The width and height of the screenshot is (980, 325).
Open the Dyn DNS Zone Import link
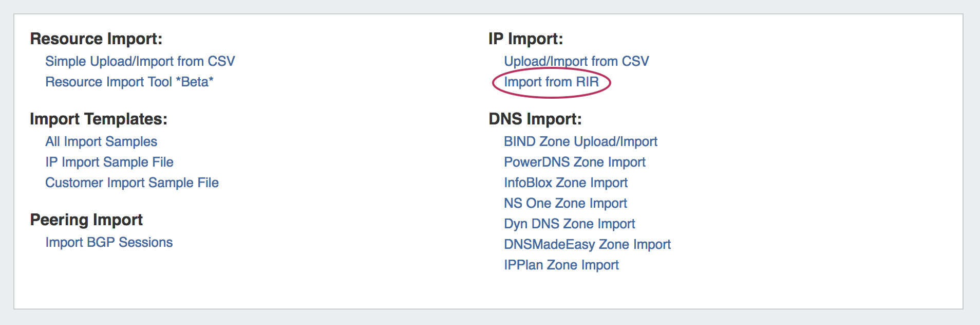pyautogui.click(x=569, y=224)
